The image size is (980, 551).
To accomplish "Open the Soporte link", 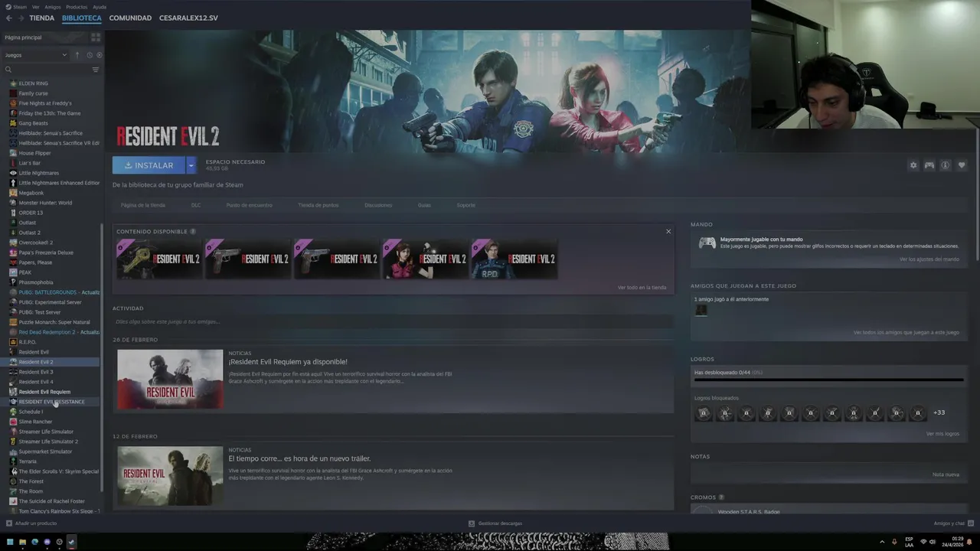I will (466, 205).
